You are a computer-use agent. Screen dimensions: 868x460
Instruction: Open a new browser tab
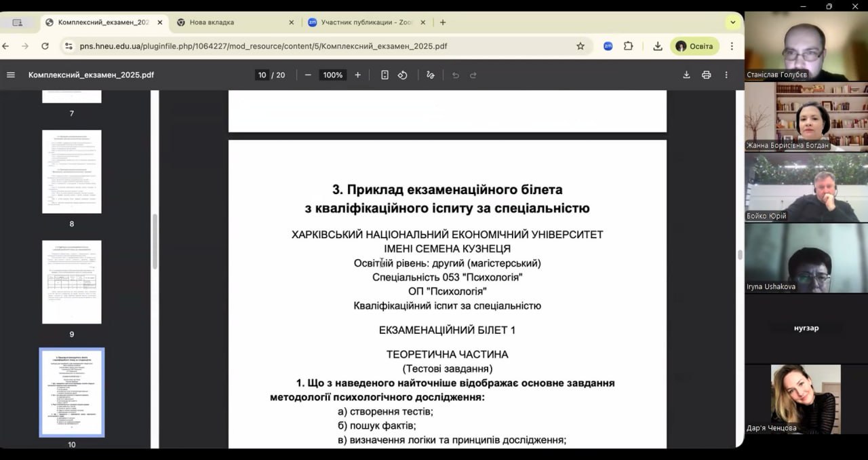[x=443, y=22]
